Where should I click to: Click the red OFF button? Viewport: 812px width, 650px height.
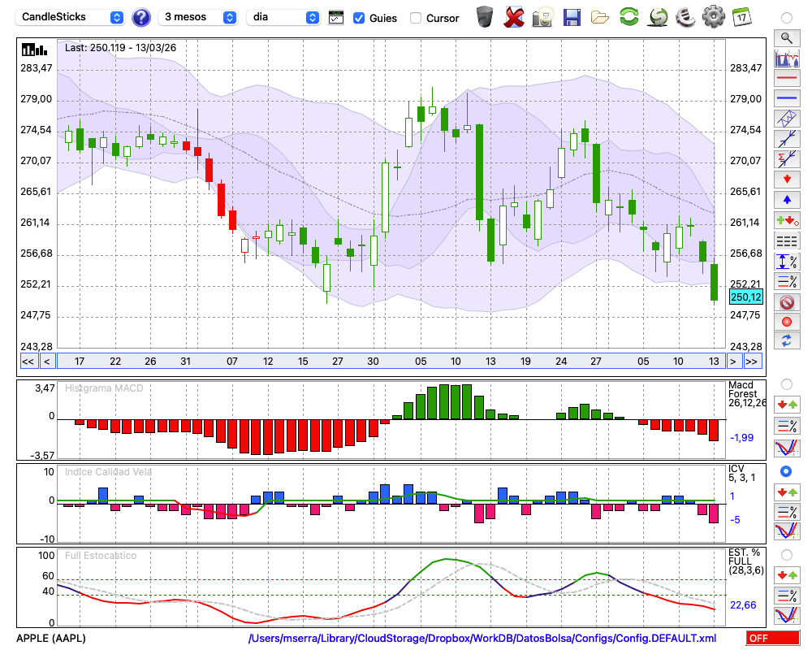click(x=772, y=639)
